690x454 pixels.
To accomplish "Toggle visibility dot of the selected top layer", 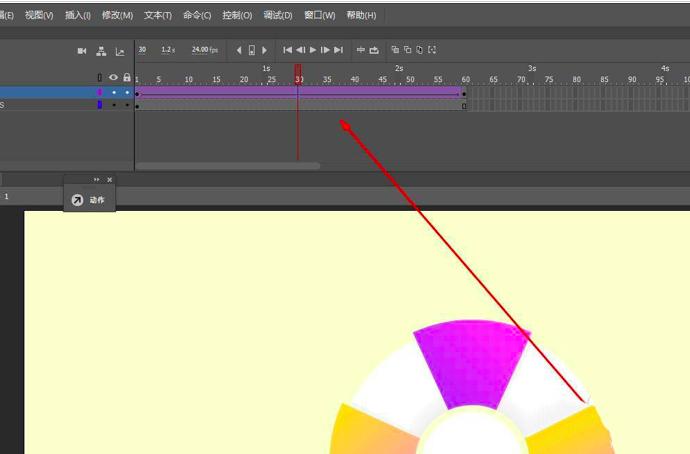I will (x=114, y=92).
